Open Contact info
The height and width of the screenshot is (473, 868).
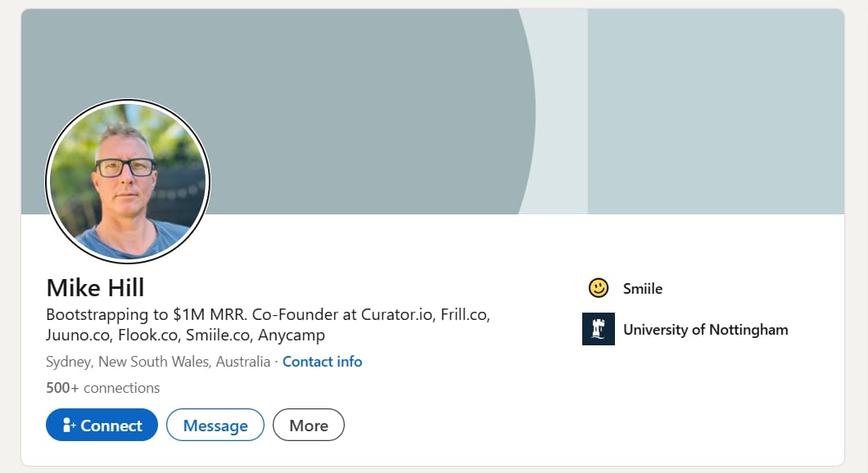tap(322, 362)
